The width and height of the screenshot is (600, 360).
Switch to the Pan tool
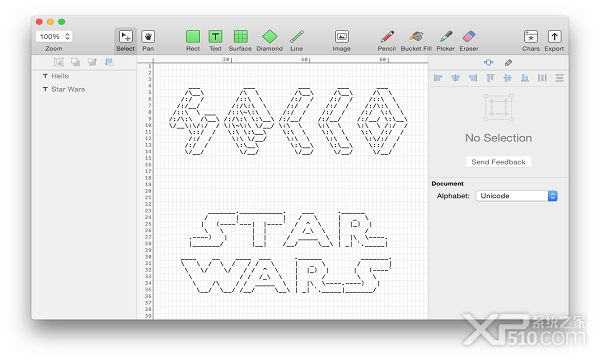click(x=148, y=41)
